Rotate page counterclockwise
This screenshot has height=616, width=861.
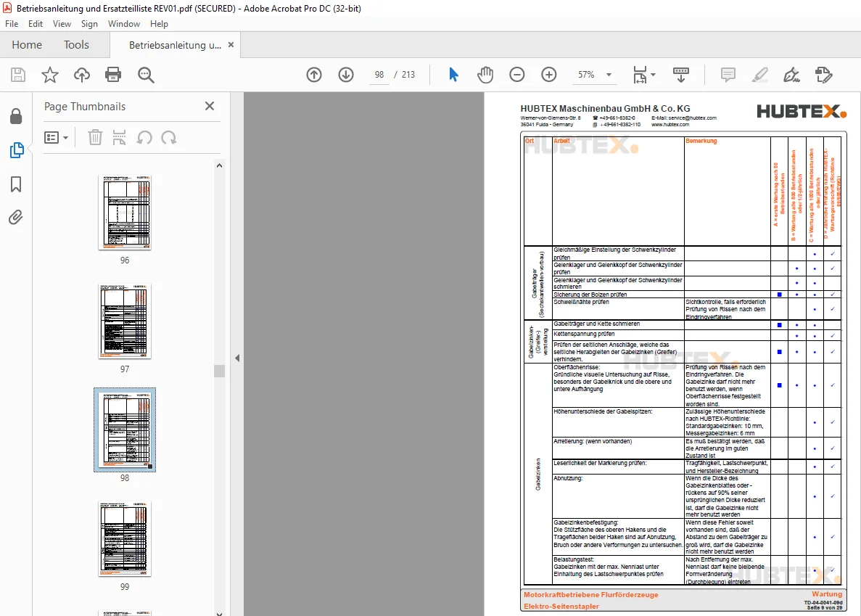point(144,137)
